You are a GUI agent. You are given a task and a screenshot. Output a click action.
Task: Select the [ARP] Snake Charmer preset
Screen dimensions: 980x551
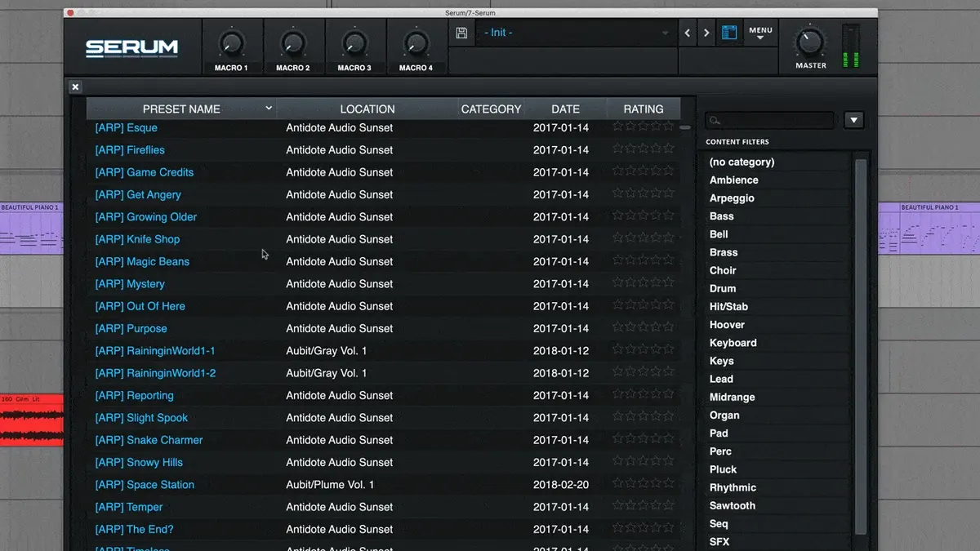click(149, 440)
